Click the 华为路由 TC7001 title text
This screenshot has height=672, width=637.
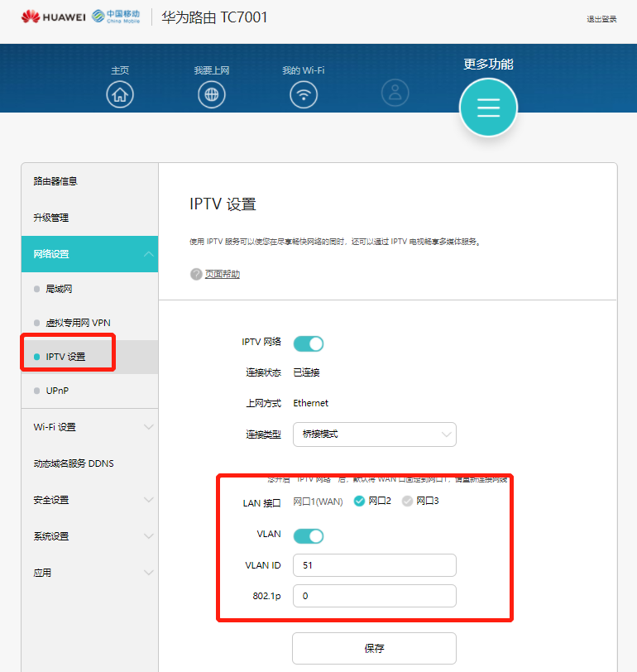(x=214, y=17)
